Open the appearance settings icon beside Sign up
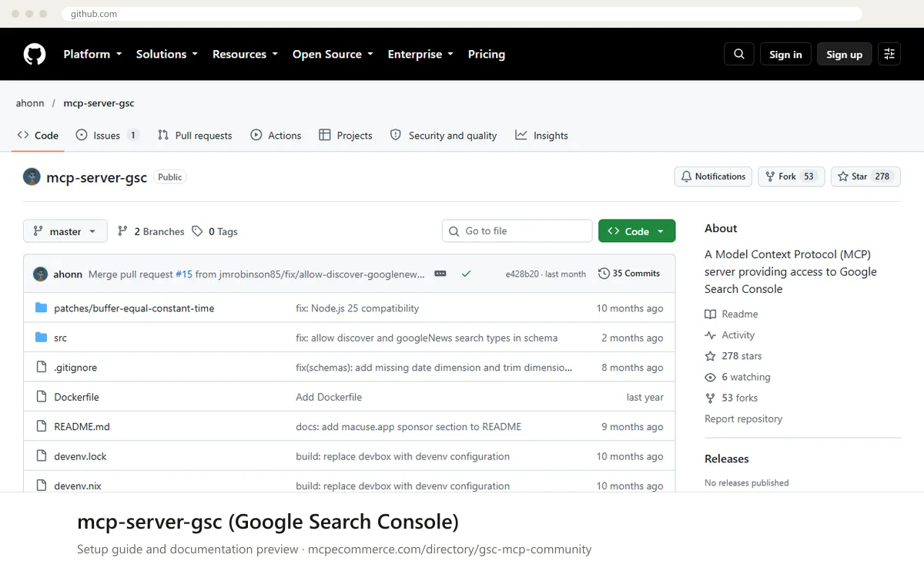 click(x=889, y=54)
